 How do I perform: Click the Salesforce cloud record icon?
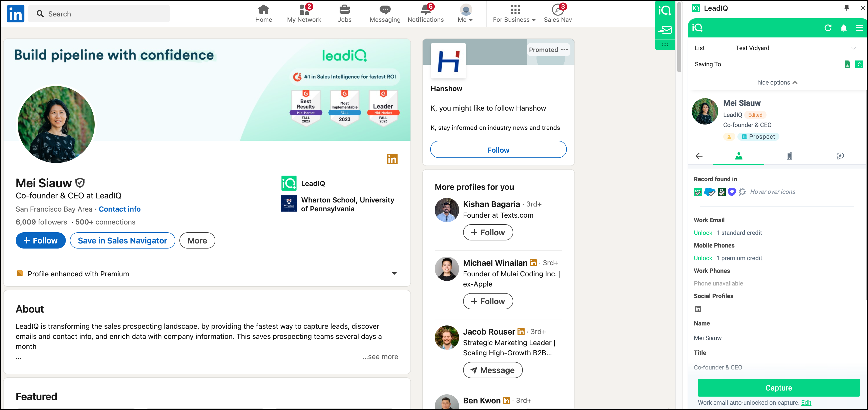709,192
